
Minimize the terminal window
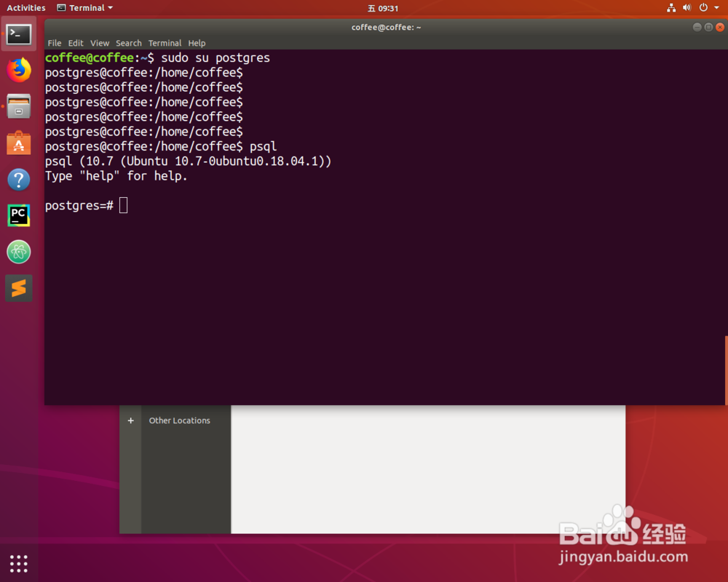pos(697,27)
